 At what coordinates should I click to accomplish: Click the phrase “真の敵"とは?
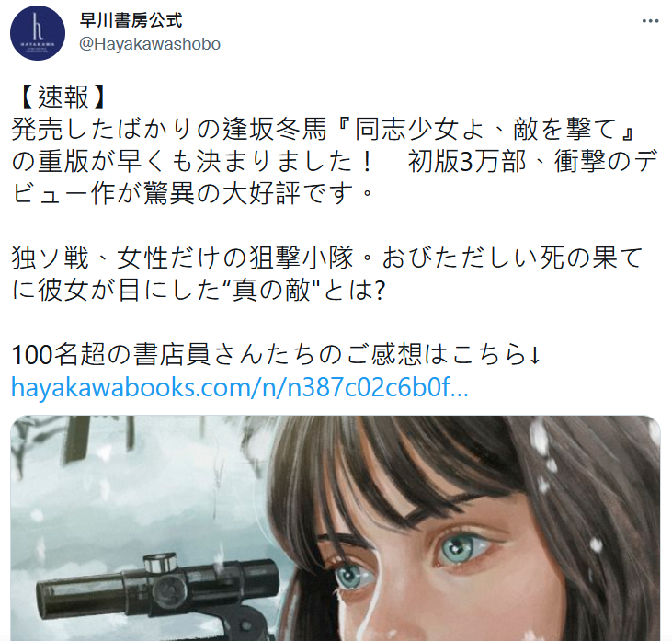click(x=307, y=291)
